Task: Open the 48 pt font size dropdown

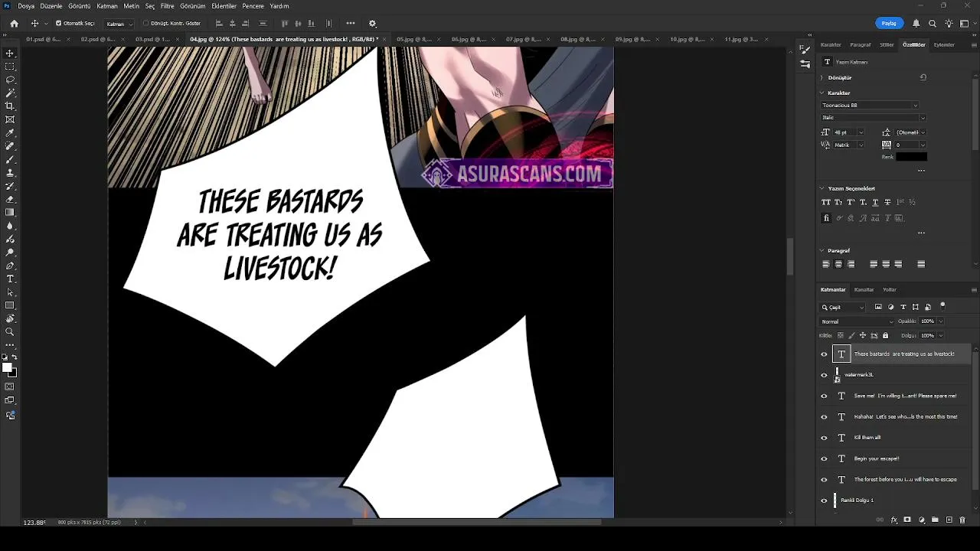Action: [x=861, y=132]
